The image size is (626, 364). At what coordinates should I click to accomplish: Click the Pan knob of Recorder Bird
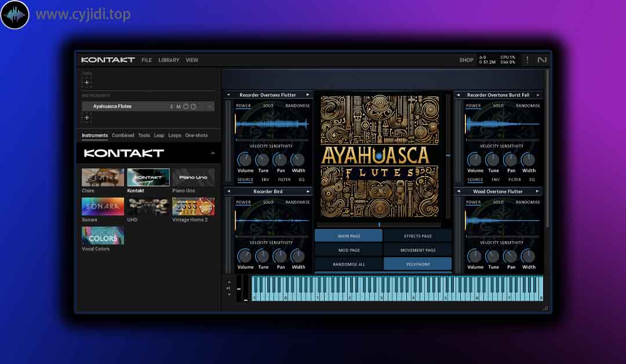[280, 256]
